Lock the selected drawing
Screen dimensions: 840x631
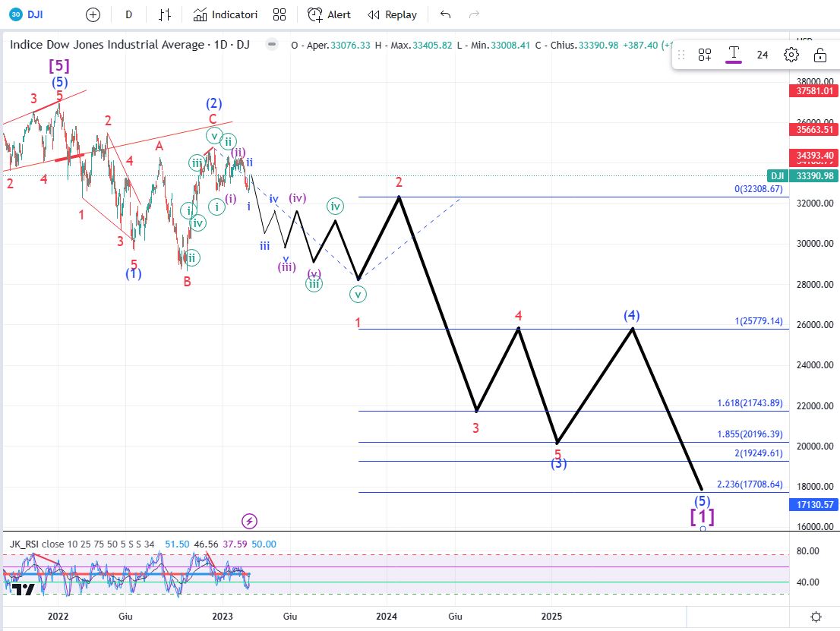(819, 55)
